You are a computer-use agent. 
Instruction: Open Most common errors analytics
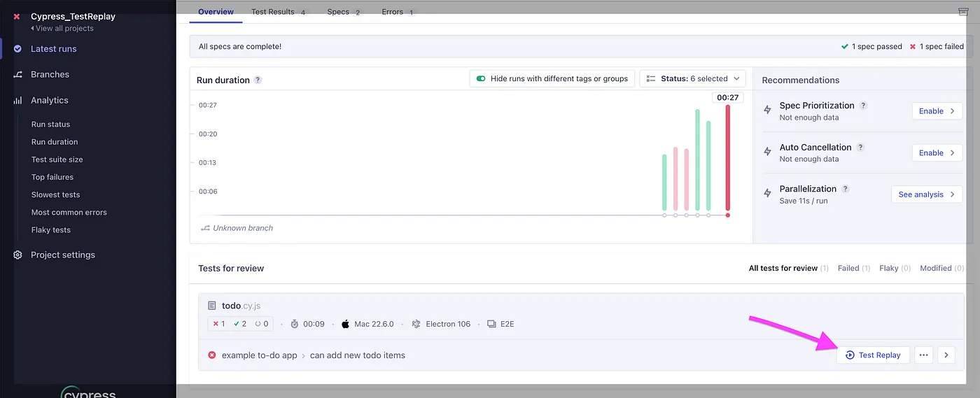(x=69, y=212)
